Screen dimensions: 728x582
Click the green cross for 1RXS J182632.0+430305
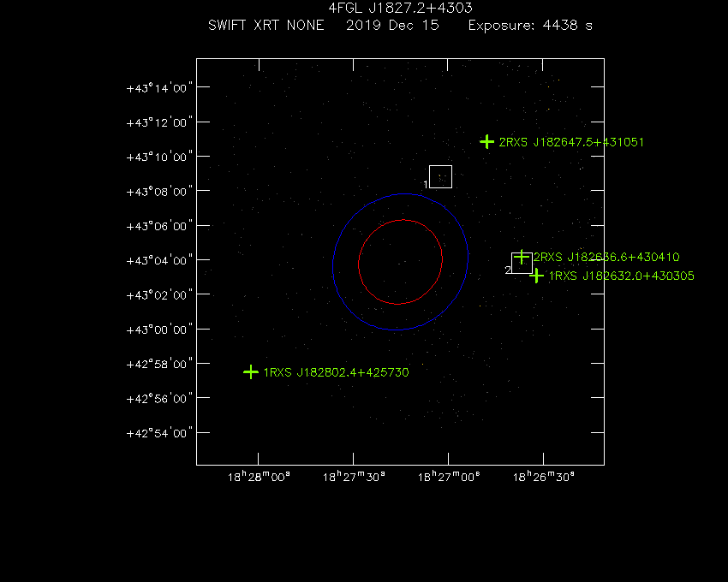tap(536, 276)
